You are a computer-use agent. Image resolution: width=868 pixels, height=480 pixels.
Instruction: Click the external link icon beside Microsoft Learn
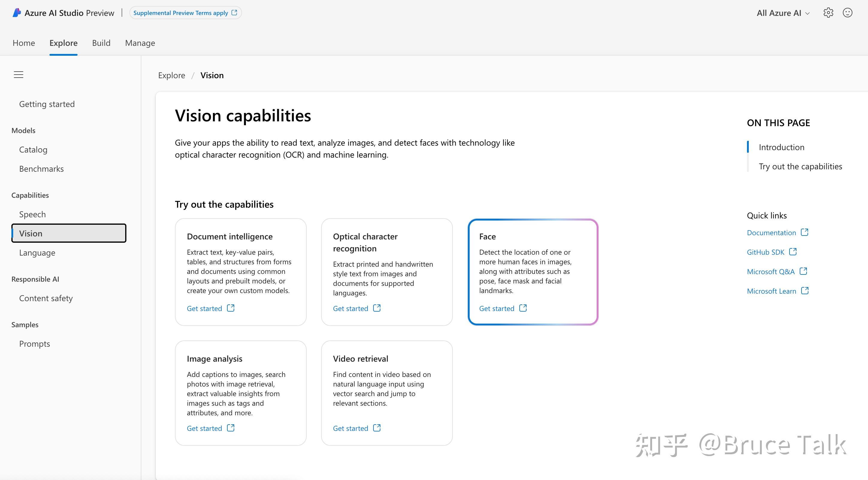(805, 291)
